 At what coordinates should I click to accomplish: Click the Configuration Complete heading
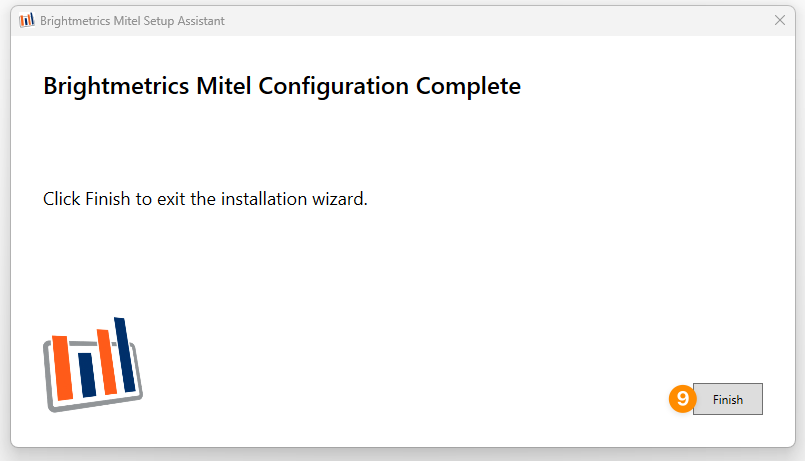pyautogui.click(x=282, y=86)
